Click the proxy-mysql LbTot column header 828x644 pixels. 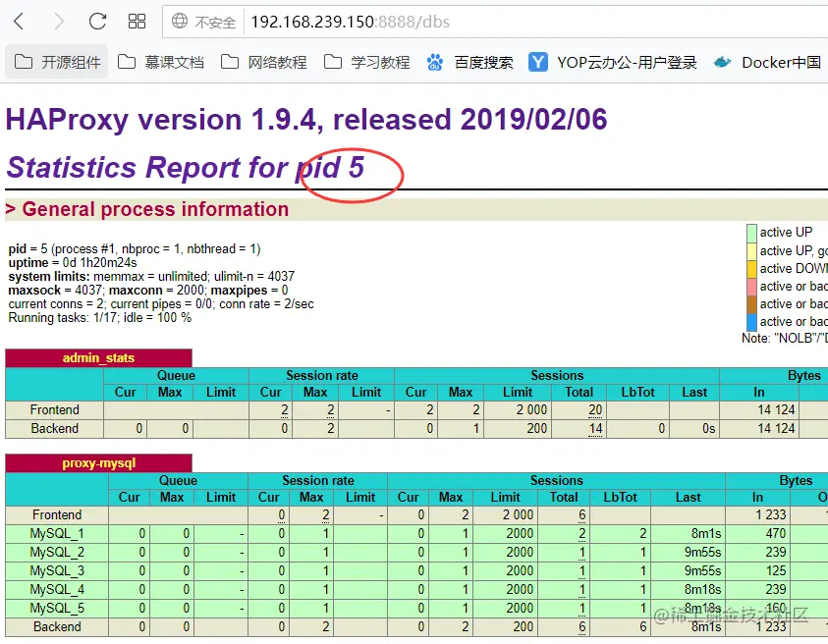621,498
